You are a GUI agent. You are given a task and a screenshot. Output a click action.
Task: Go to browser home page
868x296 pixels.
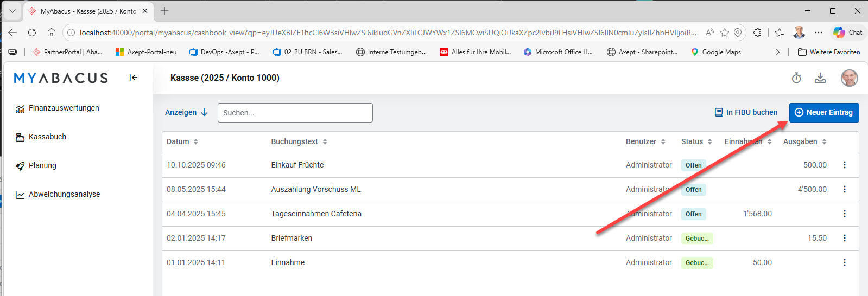click(x=52, y=33)
